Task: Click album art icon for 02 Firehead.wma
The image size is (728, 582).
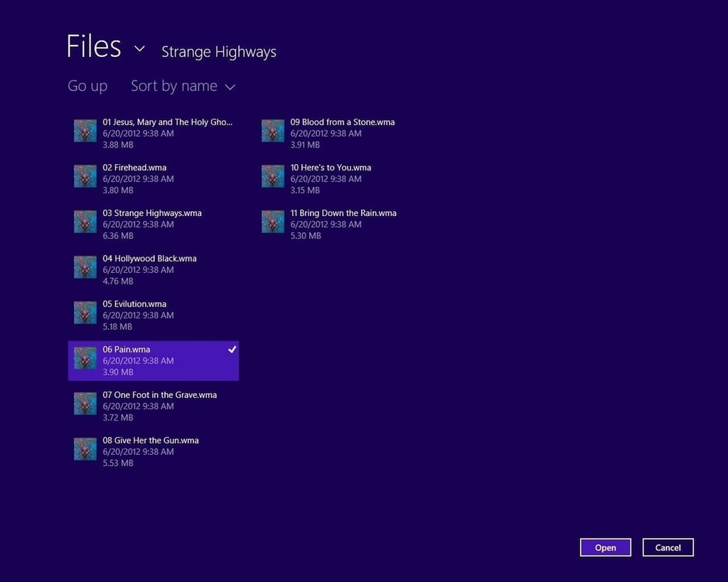Action: tap(85, 176)
